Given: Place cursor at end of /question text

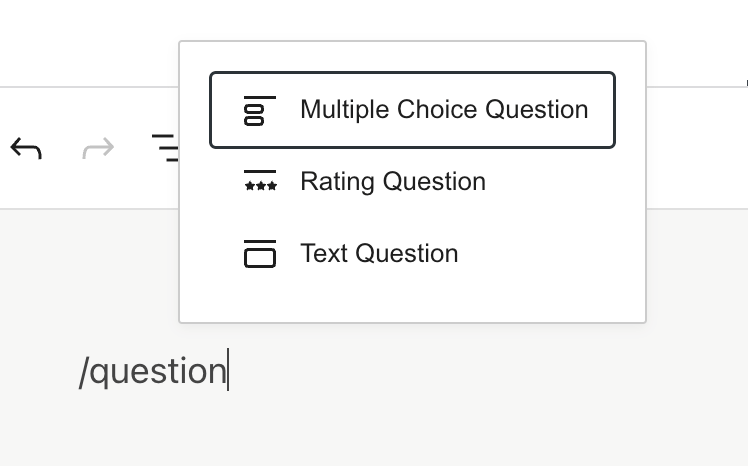Looking at the screenshot, I should point(228,372).
